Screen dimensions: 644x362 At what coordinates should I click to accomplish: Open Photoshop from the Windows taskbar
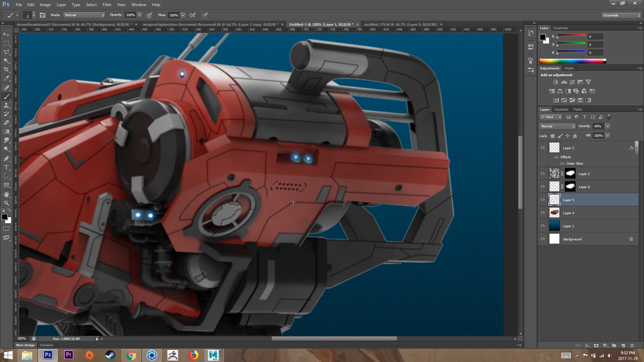[x=48, y=355]
